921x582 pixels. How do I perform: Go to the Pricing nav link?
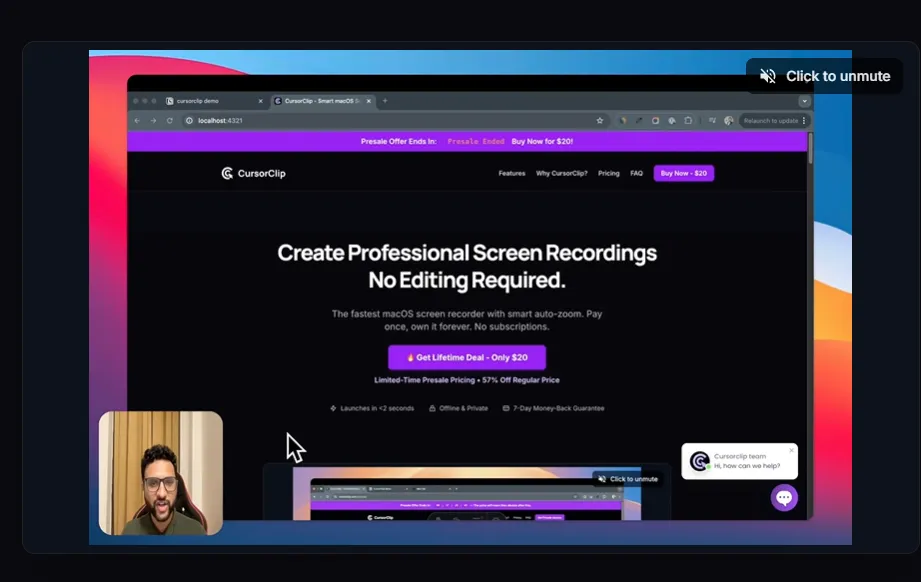pyautogui.click(x=609, y=173)
